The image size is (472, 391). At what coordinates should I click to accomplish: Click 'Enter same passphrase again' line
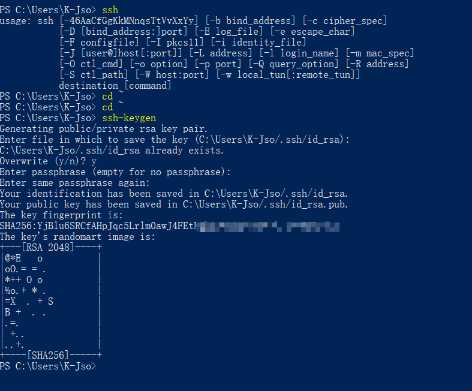coord(75,183)
